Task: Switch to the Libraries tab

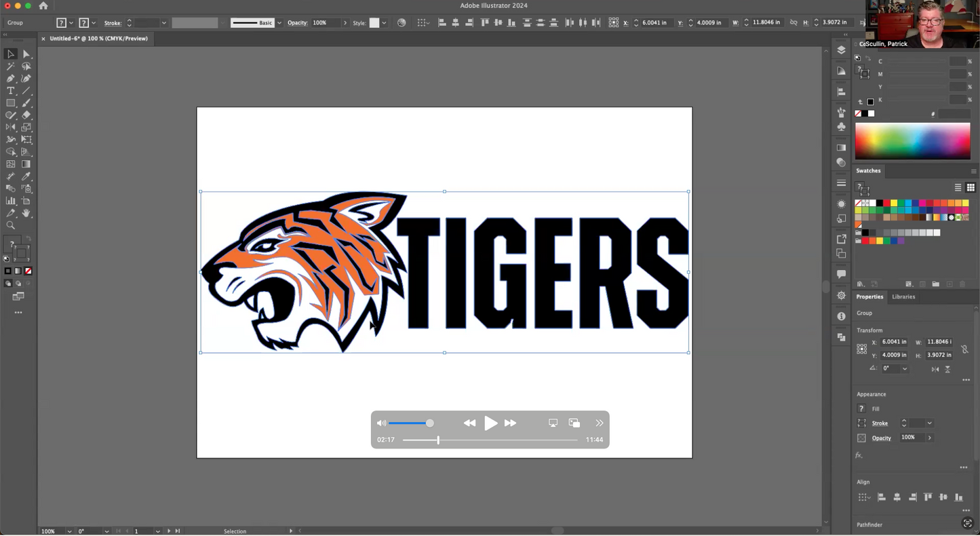Action: click(903, 297)
